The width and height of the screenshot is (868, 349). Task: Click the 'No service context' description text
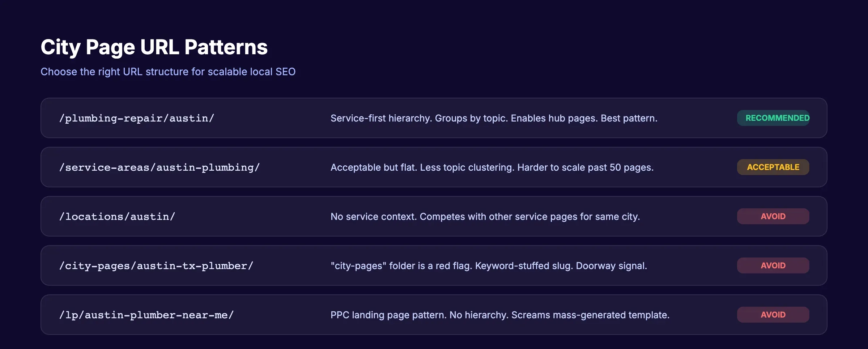pos(485,217)
